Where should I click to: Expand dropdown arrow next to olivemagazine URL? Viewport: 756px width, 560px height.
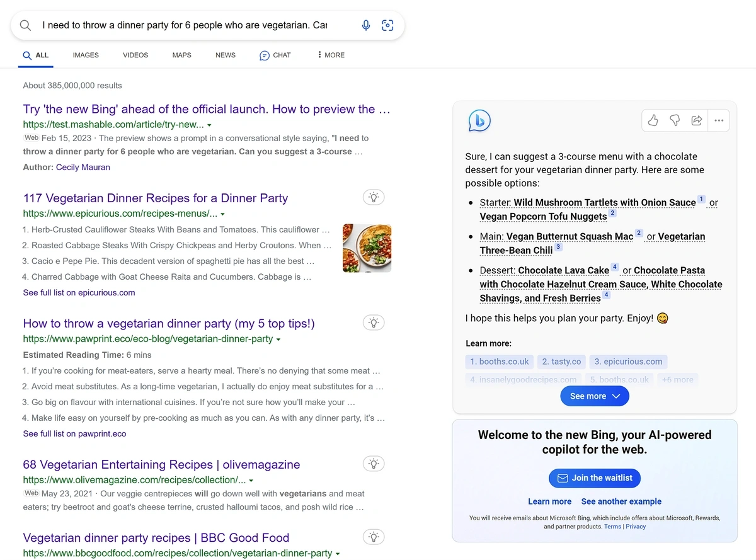click(251, 481)
